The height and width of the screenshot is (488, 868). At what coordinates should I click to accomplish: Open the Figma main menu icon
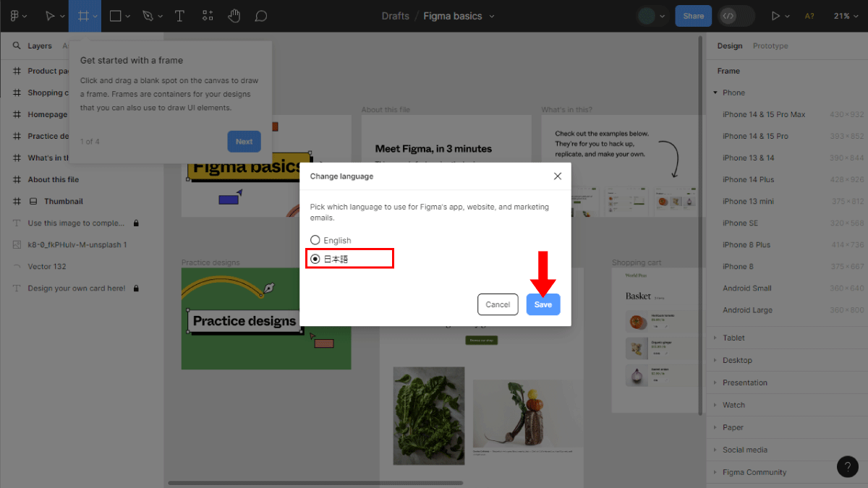(14, 16)
